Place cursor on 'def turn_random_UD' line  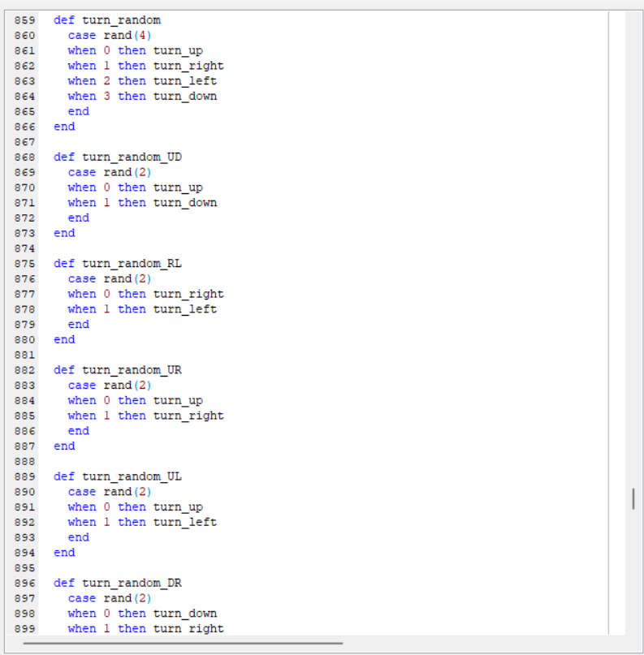point(118,157)
